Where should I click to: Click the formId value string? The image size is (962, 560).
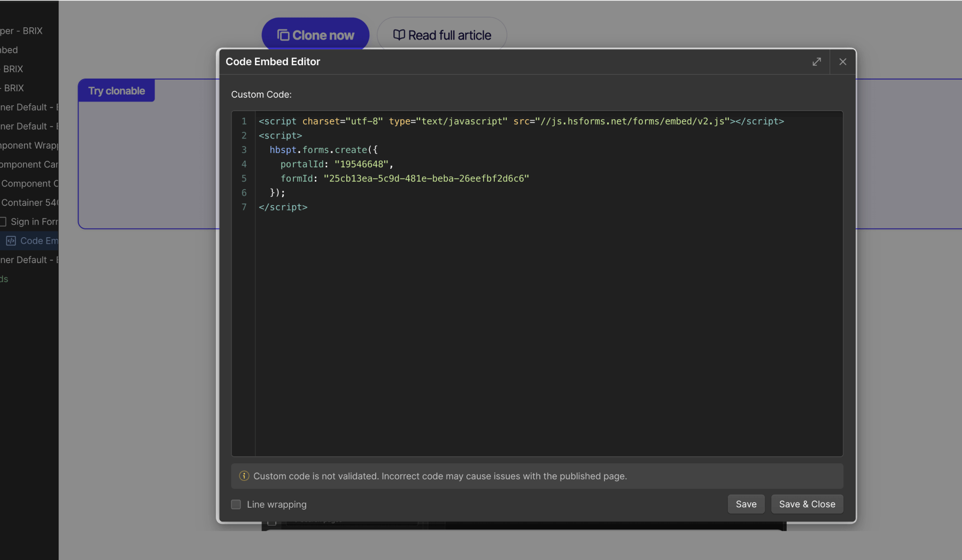tap(426, 178)
